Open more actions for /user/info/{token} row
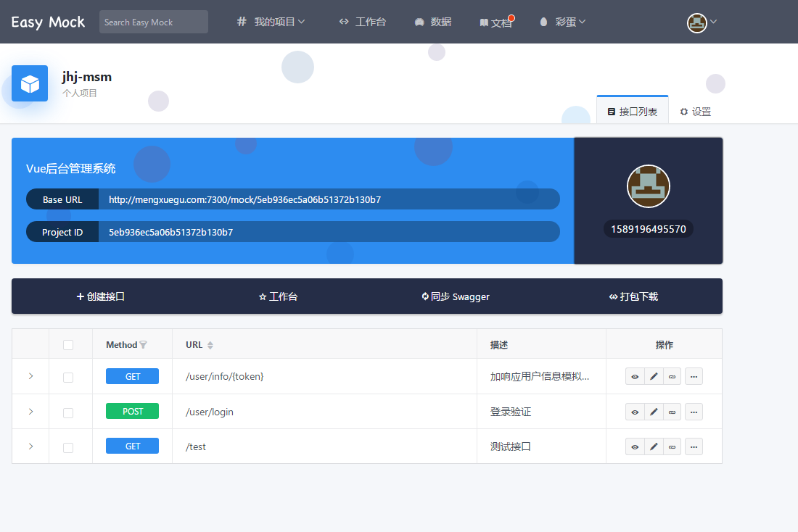This screenshot has width=798, height=532. point(694,377)
